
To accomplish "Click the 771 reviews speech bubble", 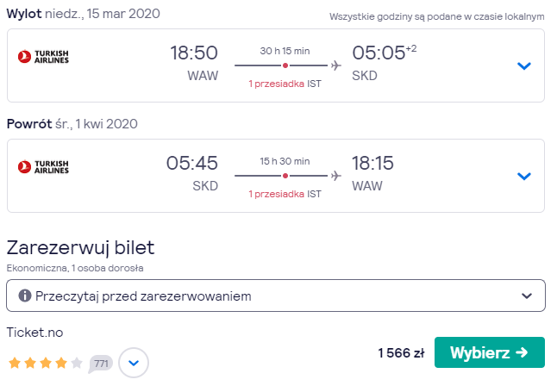I will point(101,364).
